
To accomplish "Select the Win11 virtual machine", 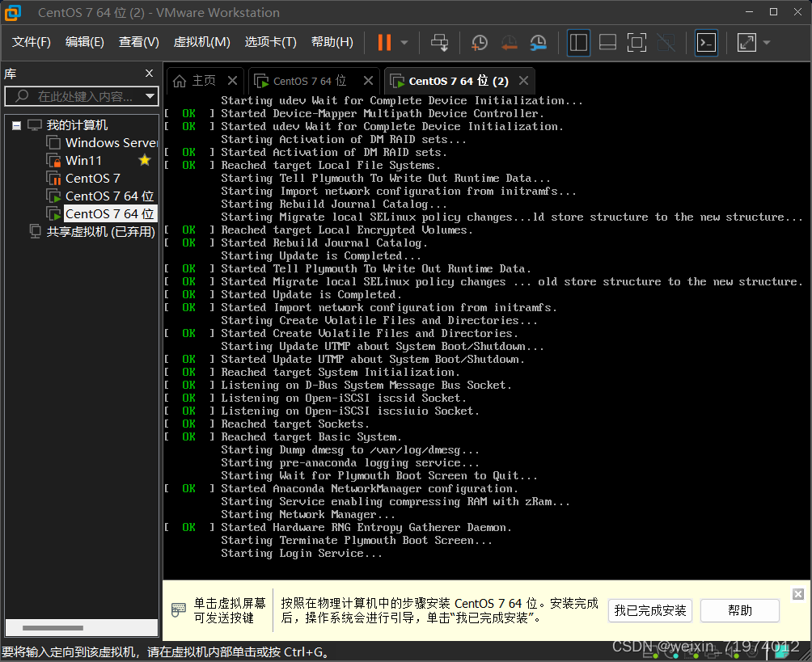I will click(83, 161).
